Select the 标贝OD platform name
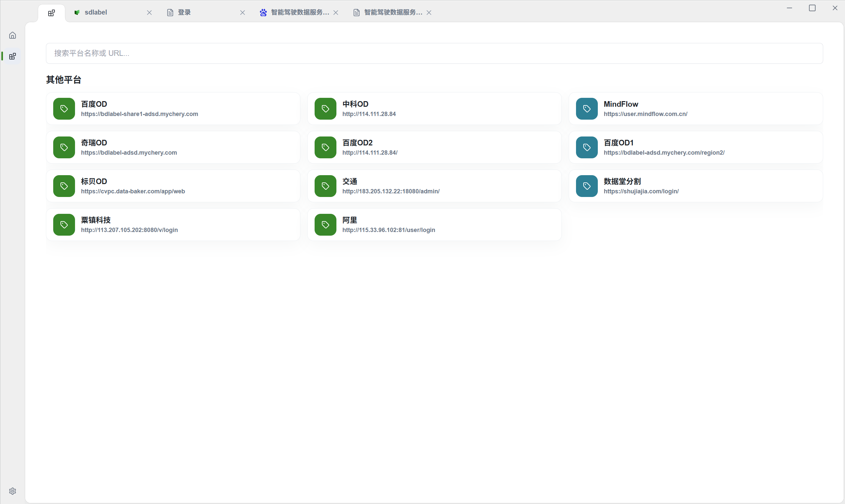The width and height of the screenshot is (845, 504). pos(94,181)
